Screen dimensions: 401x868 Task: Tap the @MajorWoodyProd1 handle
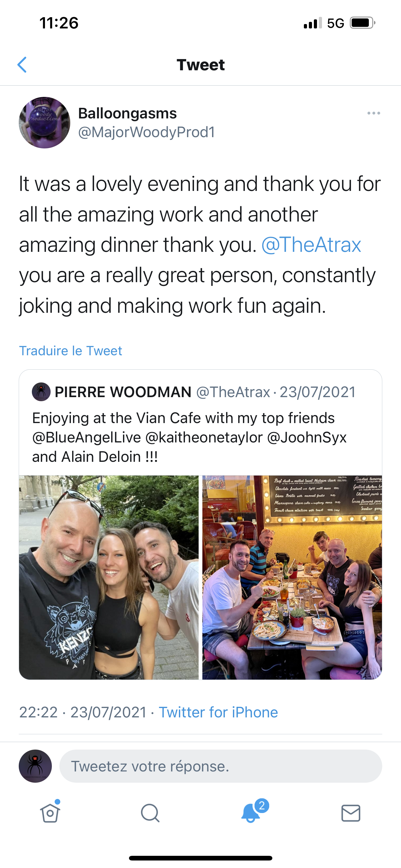click(x=146, y=132)
